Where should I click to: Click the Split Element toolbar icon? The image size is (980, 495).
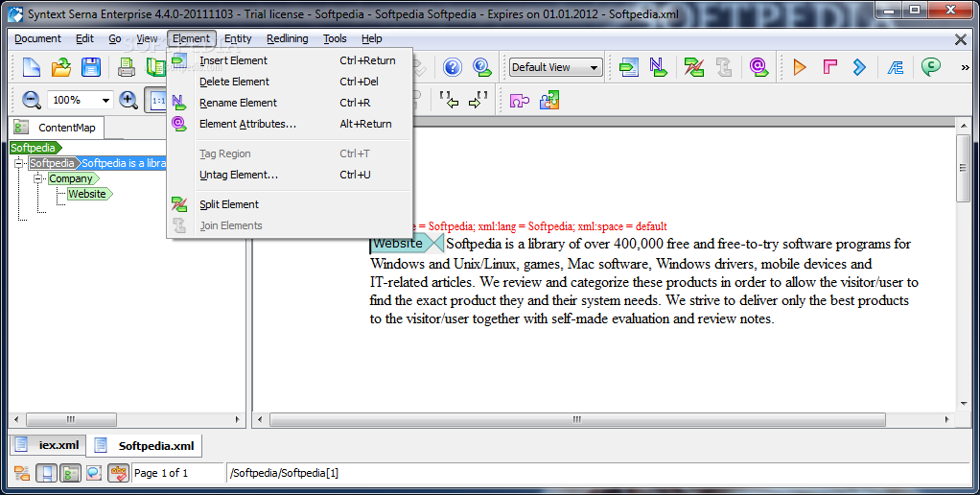coord(693,67)
